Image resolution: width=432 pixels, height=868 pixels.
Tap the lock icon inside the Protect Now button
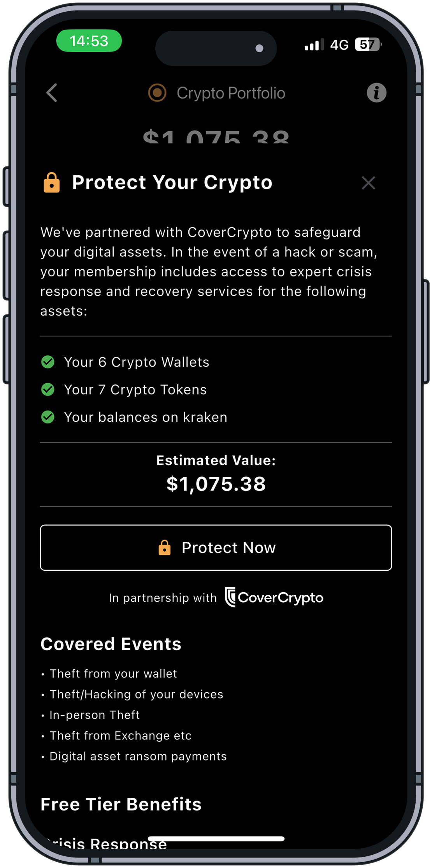tap(165, 548)
